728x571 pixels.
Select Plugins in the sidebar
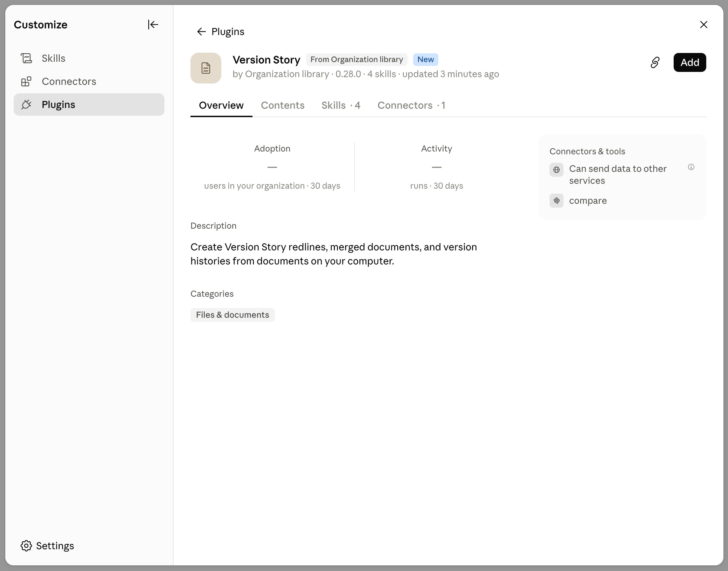point(89,105)
